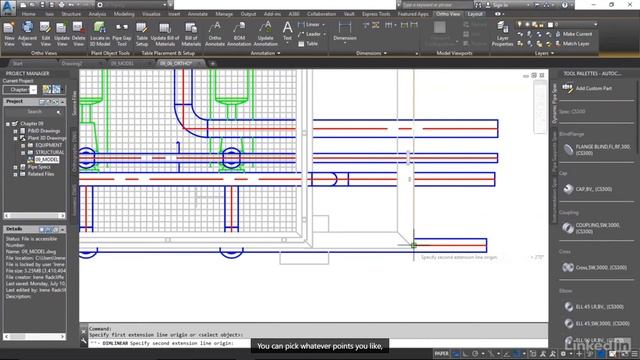This screenshot has height=360, width=640.
Task: Click the keyword search input box
Action: point(437,5)
